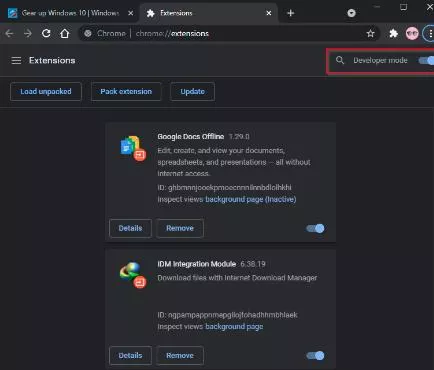Click the Extensions page heading

[x=52, y=60]
